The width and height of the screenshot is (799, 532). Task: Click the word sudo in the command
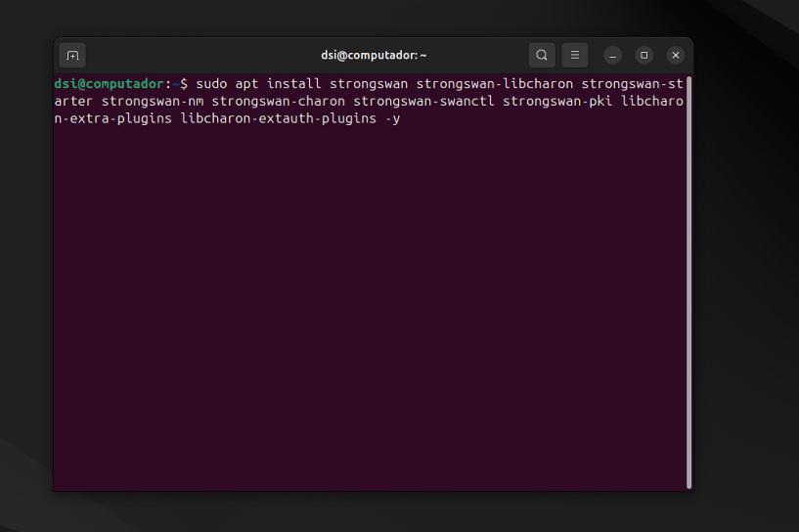point(211,84)
